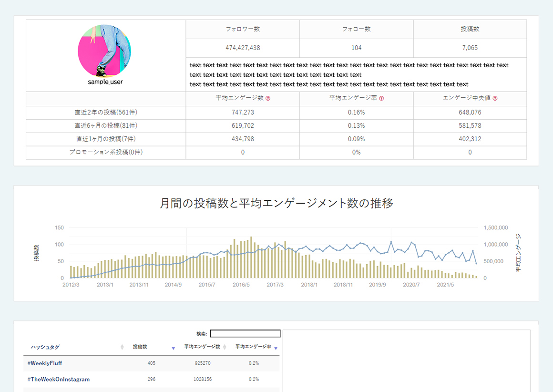This screenshot has height=392, width=553.
Task: Click help icon next to エンゲージ中央値
Action: pos(495,98)
